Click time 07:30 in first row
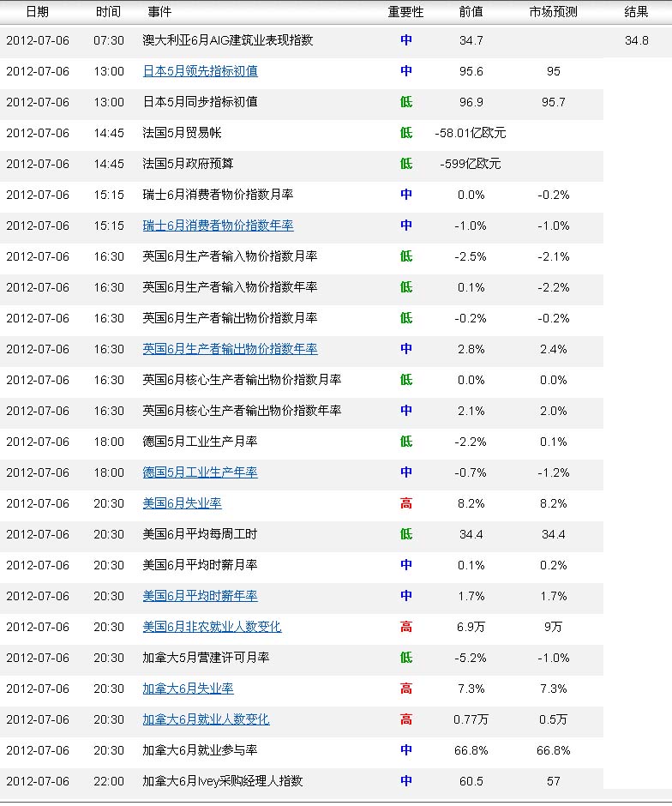The width and height of the screenshot is (672, 806). (x=109, y=40)
